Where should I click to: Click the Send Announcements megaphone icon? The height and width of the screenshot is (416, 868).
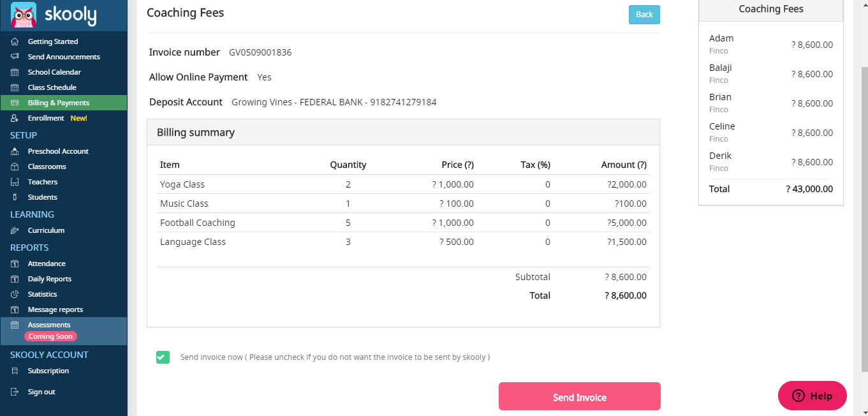click(15, 57)
